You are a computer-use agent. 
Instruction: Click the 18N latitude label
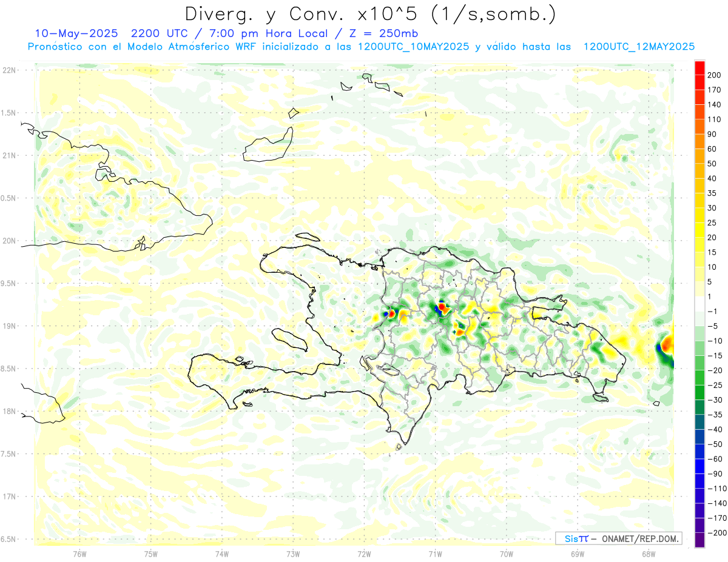[9, 412]
